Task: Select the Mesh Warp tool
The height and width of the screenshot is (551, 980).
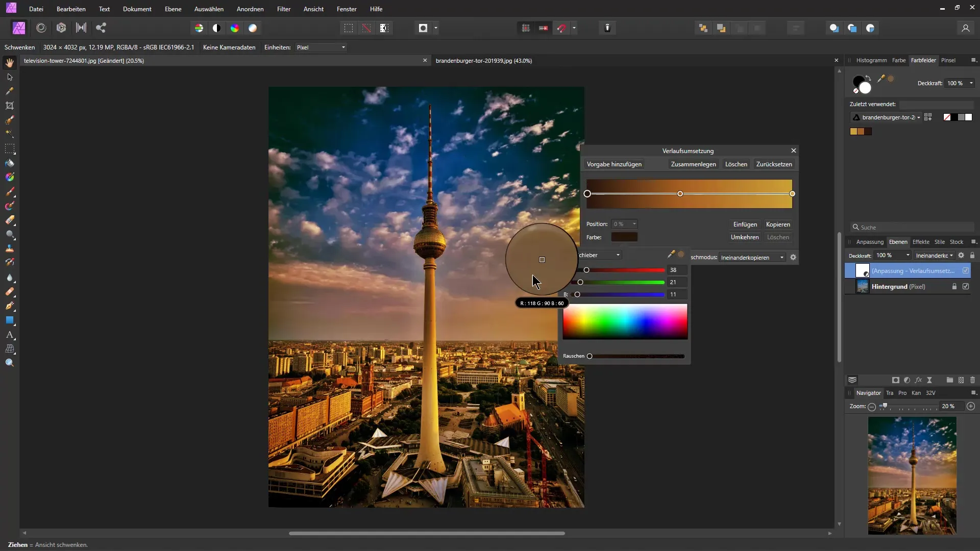Action: coord(10,349)
